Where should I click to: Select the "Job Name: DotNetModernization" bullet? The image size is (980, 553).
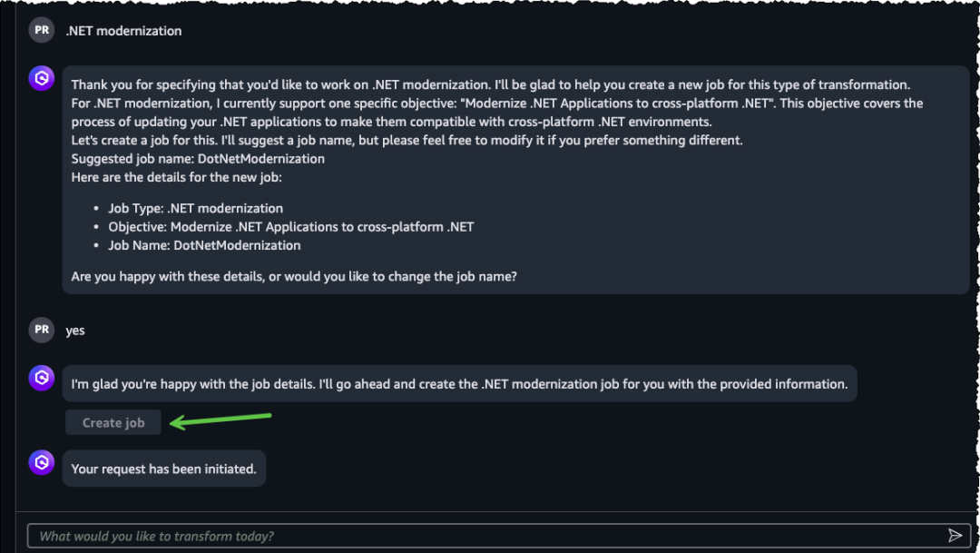[x=204, y=245]
